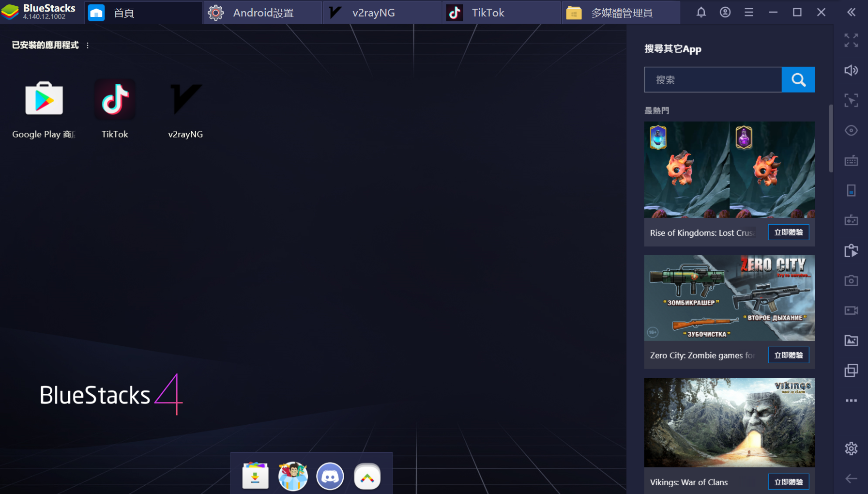This screenshot has width=868, height=494.
Task: Open the notifications bell
Action: [701, 12]
